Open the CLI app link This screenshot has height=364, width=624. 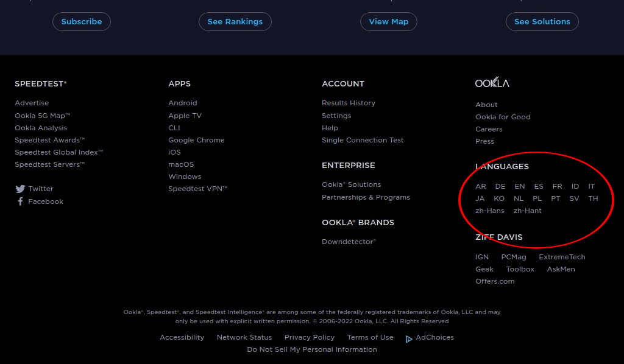tap(174, 128)
